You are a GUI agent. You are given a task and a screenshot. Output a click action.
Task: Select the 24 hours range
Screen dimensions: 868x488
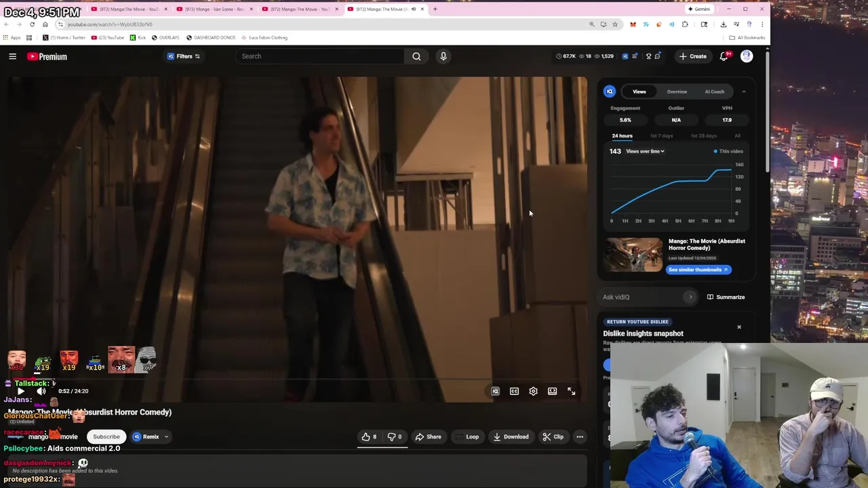[622, 136]
